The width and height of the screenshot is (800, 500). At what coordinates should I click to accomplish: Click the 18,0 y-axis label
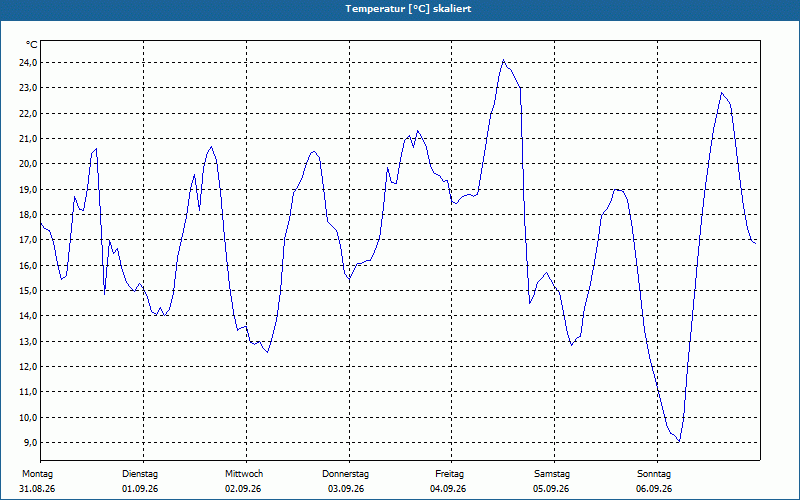tap(28, 214)
